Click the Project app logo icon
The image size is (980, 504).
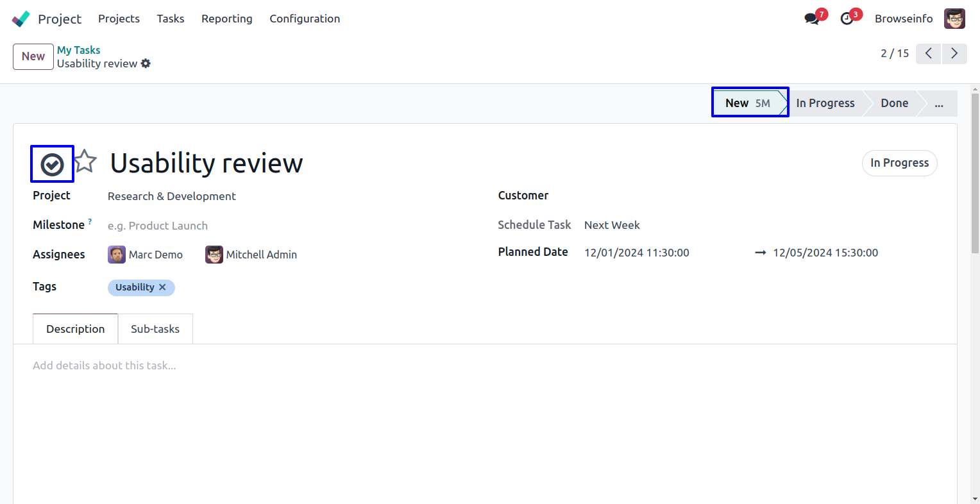click(21, 19)
